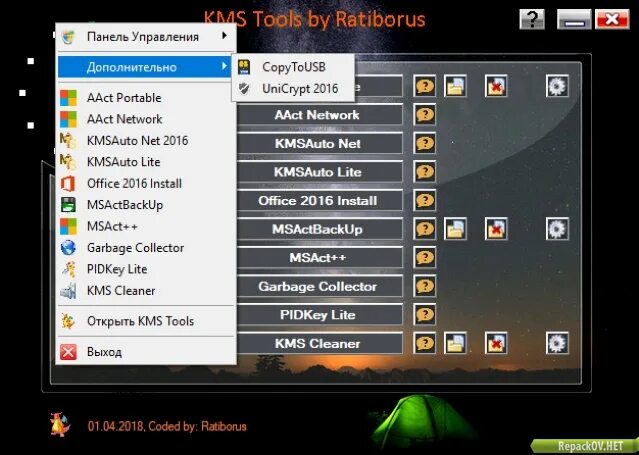The height and width of the screenshot is (455, 639).
Task: Choose Открыть KMS Tools menu entry
Action: click(x=146, y=321)
